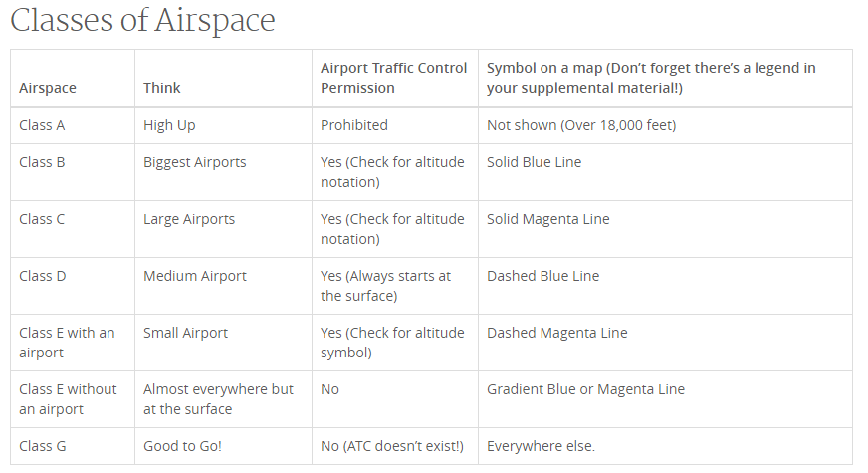Select the Good to Go! cell
This screenshot has width=868, height=473.
tap(223, 446)
